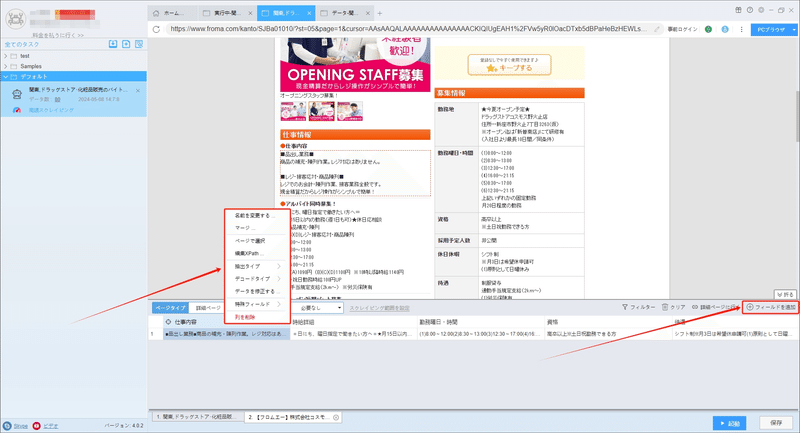Click the キープする button on the page

(x=509, y=65)
